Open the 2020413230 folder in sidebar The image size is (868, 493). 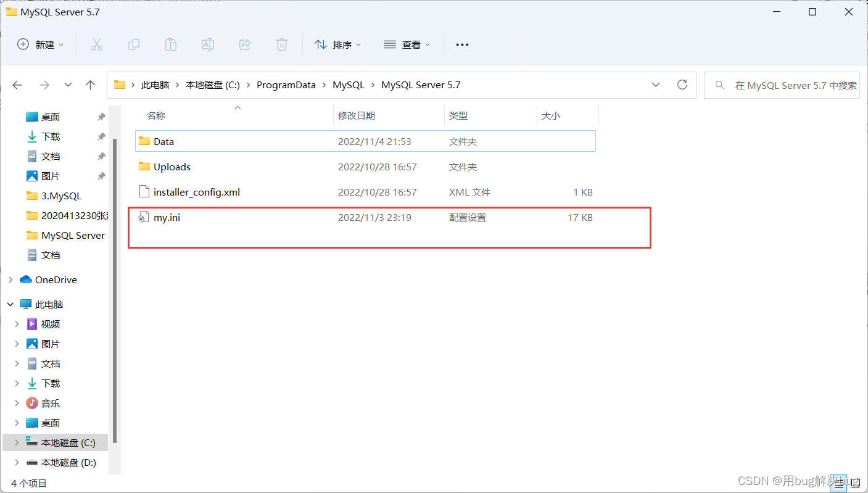point(67,215)
